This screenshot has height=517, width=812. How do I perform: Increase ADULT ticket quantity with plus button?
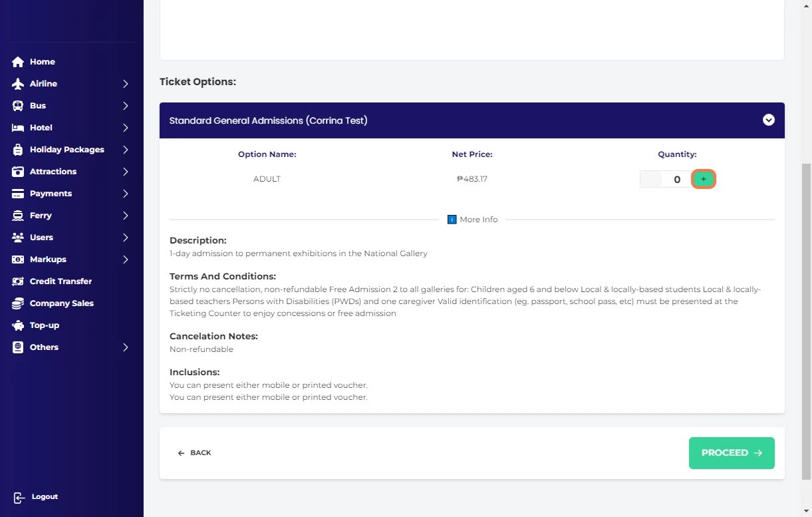(704, 179)
